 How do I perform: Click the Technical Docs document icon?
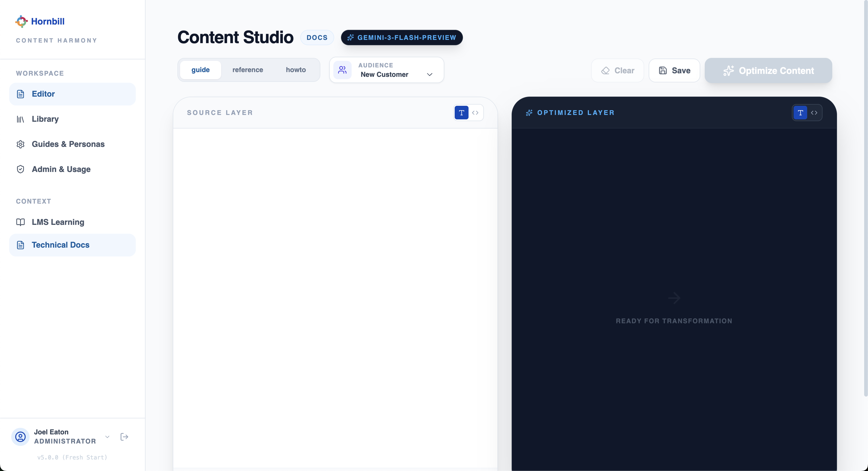pyautogui.click(x=21, y=245)
